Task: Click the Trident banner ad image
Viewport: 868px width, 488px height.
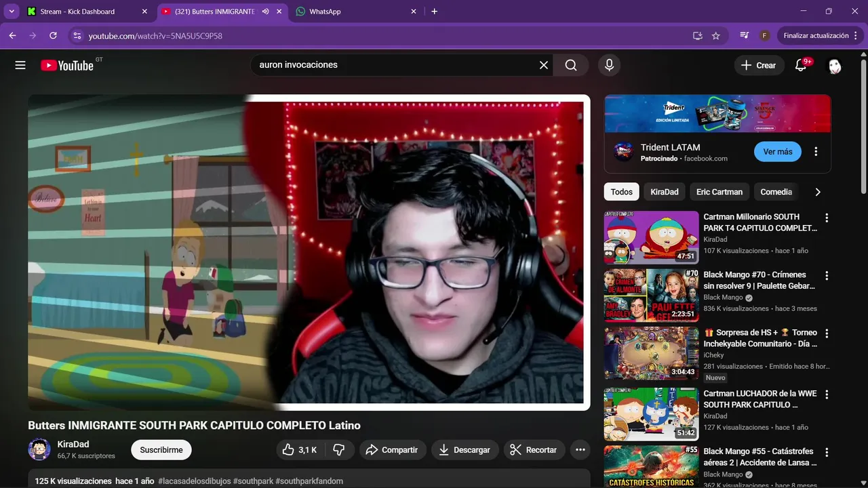Action: click(x=717, y=113)
